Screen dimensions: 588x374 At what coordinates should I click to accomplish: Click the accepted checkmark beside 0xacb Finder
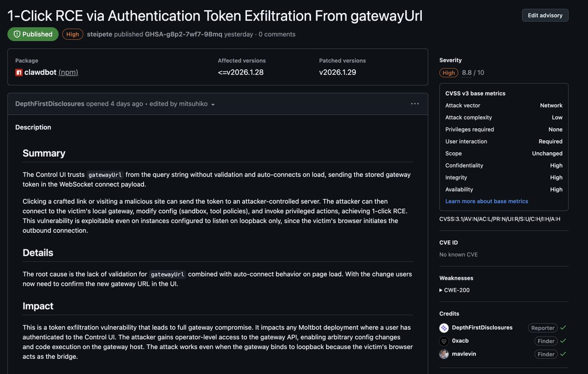563,341
